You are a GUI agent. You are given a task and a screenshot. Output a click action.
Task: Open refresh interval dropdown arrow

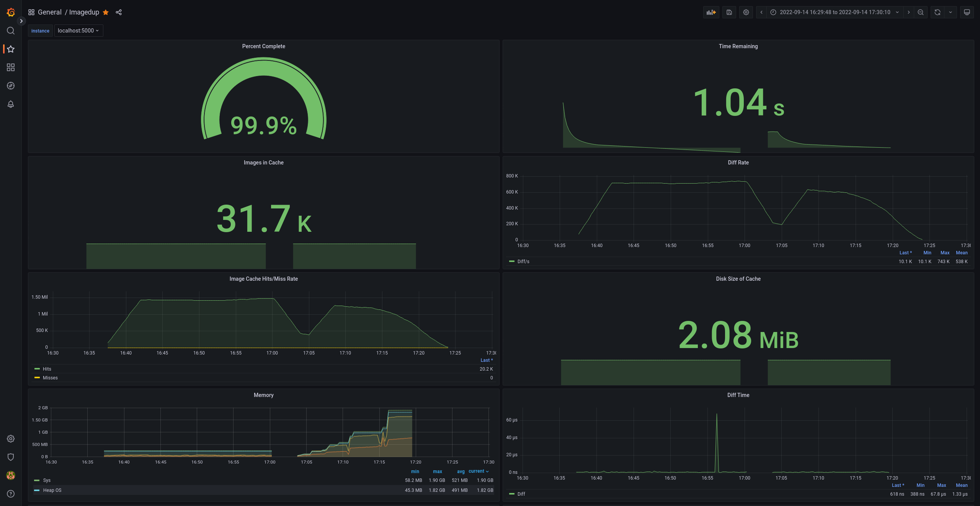tap(950, 12)
